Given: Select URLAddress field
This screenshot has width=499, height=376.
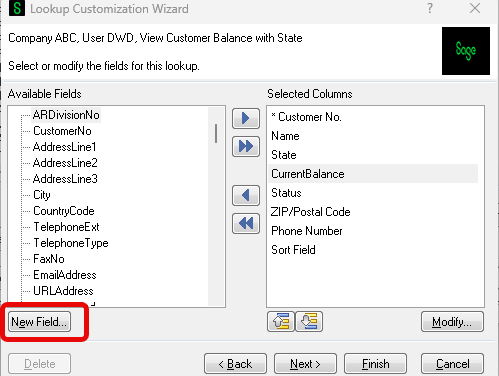Looking at the screenshot, I should click(63, 291).
